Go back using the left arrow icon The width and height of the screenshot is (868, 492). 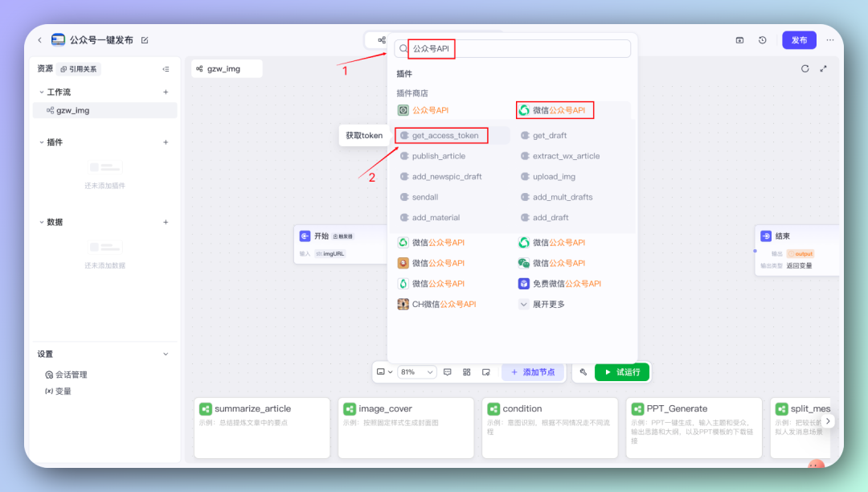click(40, 40)
